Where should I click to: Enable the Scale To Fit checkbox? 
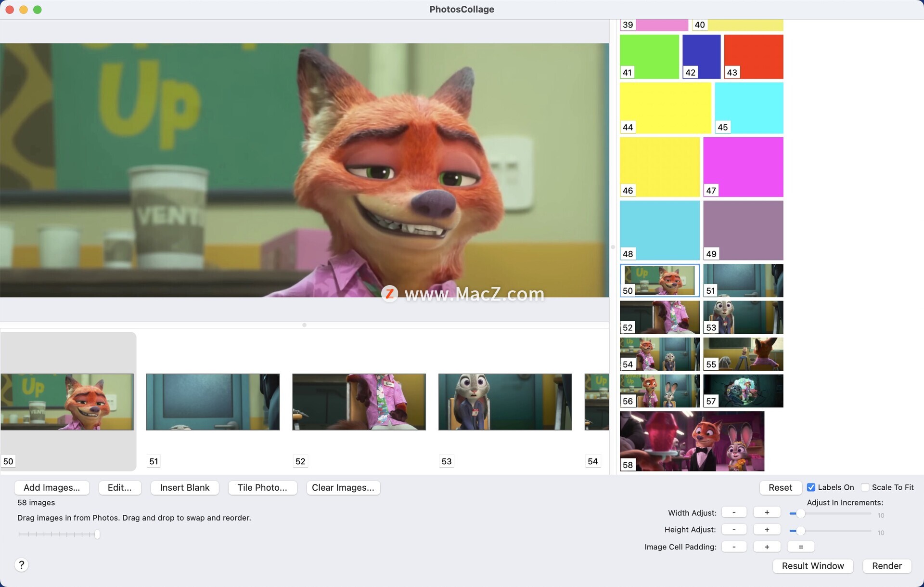[x=865, y=487]
